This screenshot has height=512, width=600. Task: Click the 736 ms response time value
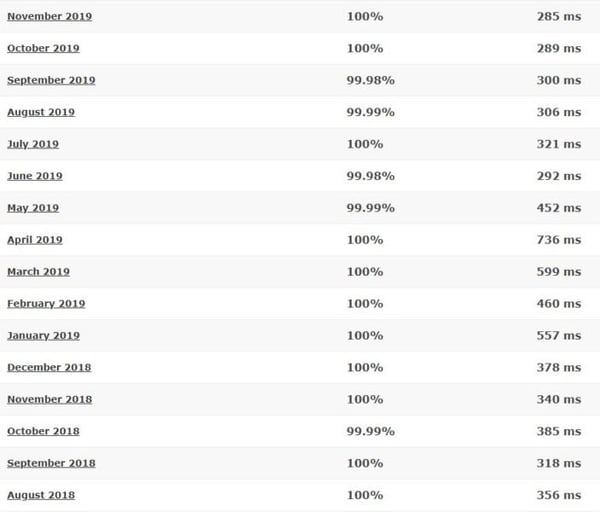coord(558,240)
